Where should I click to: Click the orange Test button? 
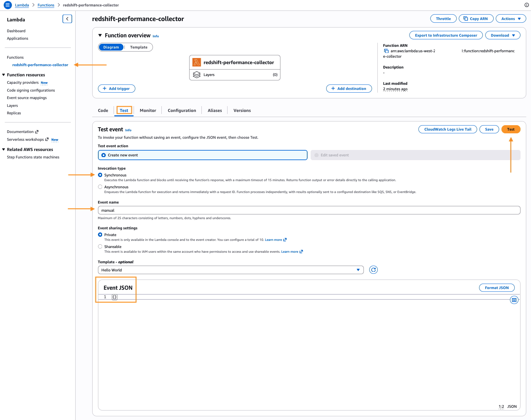tap(511, 129)
